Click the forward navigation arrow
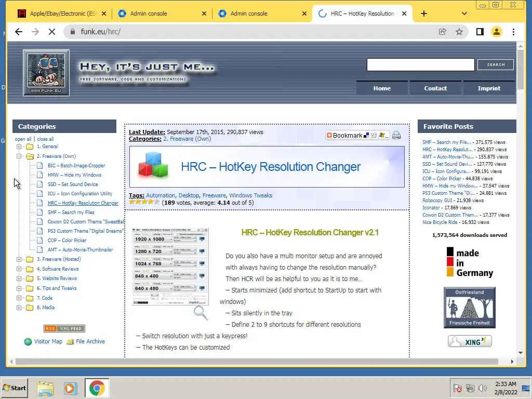Image resolution: width=532 pixels, height=399 pixels. (x=35, y=32)
